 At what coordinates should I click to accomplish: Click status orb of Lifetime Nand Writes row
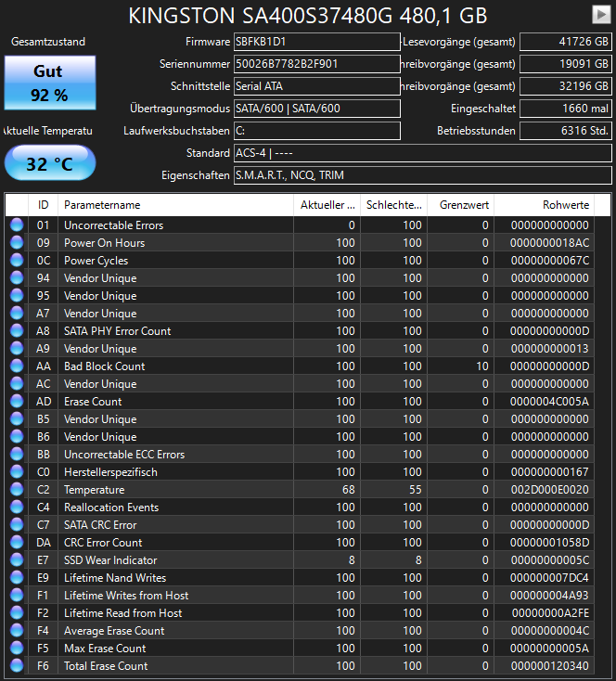tap(17, 577)
